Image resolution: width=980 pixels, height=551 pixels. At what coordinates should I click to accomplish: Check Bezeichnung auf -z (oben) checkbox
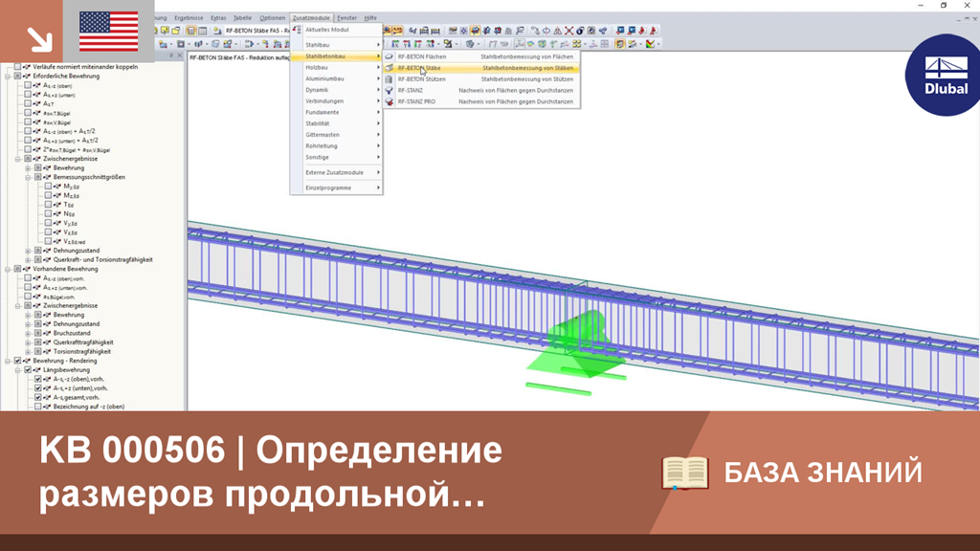coord(38,407)
